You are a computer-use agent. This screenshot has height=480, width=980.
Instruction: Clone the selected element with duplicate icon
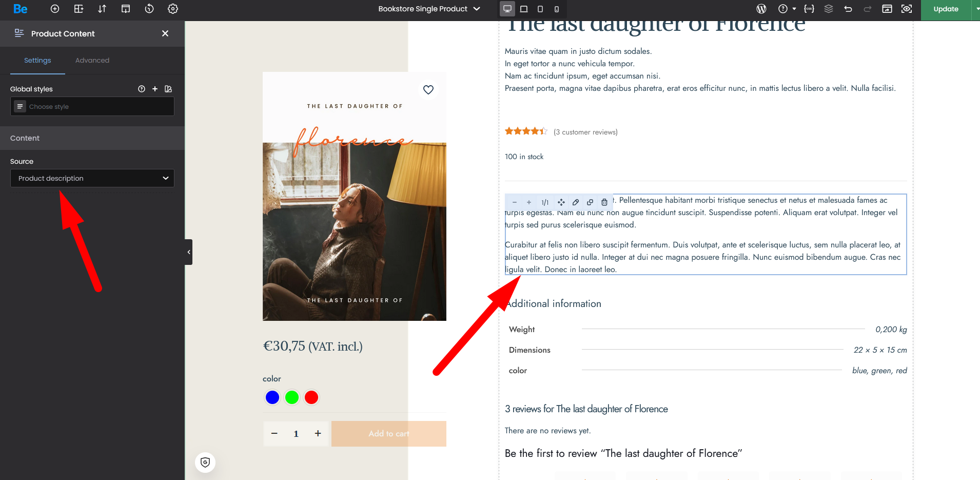(590, 202)
